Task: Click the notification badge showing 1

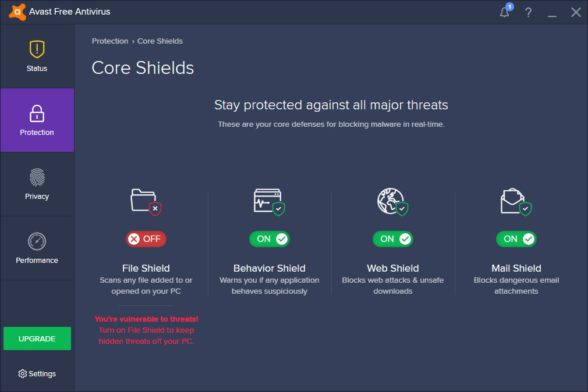Action: [x=509, y=7]
